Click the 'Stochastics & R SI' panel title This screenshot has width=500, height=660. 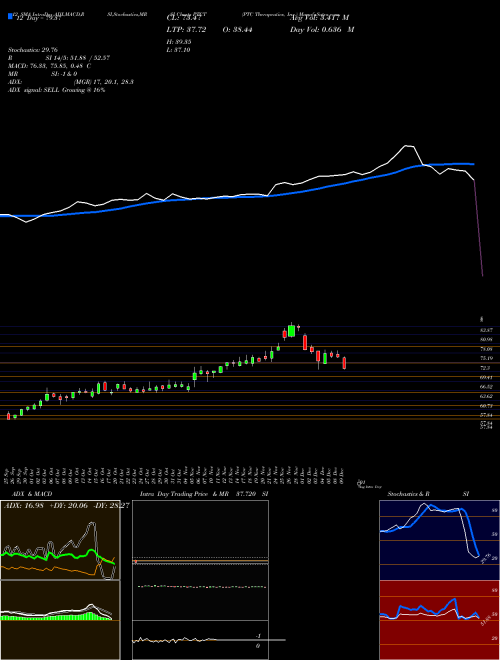[428, 494]
